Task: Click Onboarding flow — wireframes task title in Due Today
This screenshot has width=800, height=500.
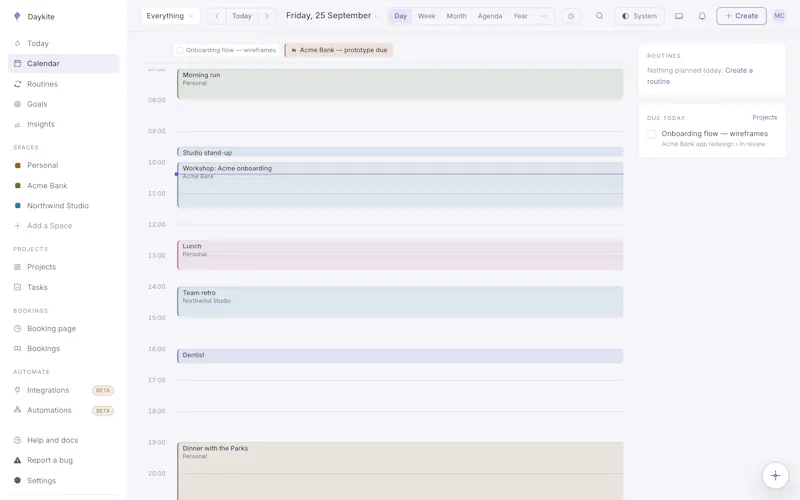Action: point(714,134)
